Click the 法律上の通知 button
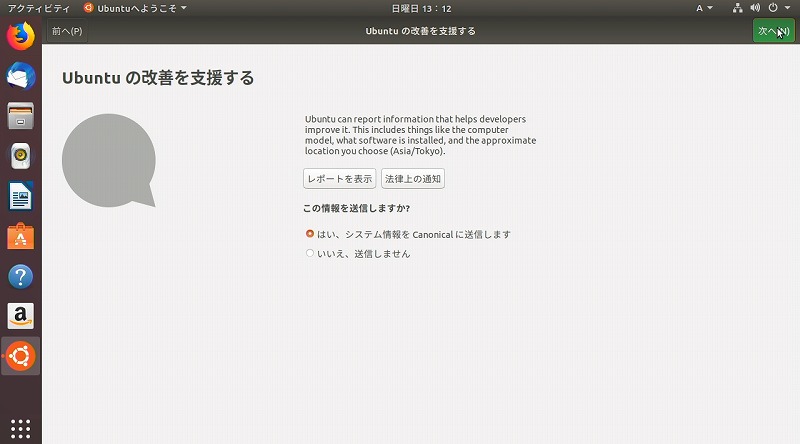Viewport: 800px width, 444px height. pyautogui.click(x=413, y=179)
